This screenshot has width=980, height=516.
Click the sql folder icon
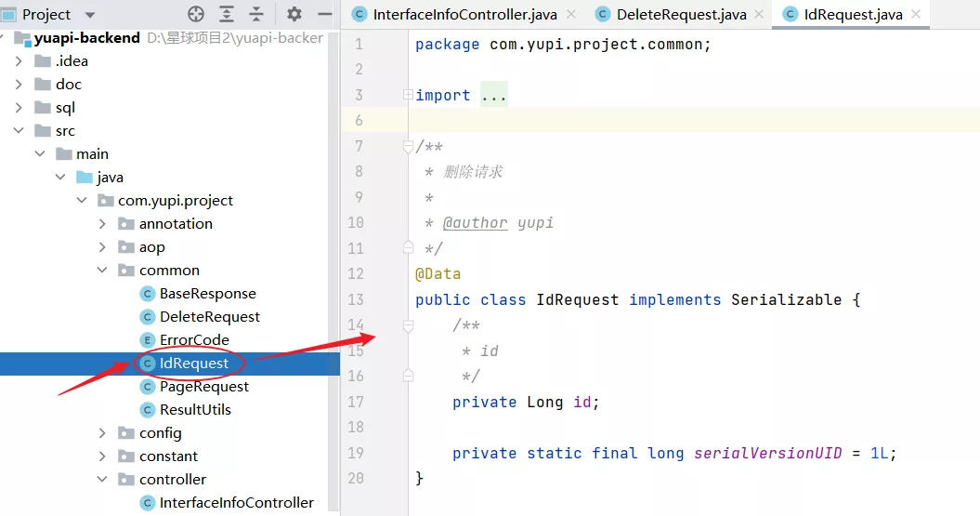click(x=43, y=108)
